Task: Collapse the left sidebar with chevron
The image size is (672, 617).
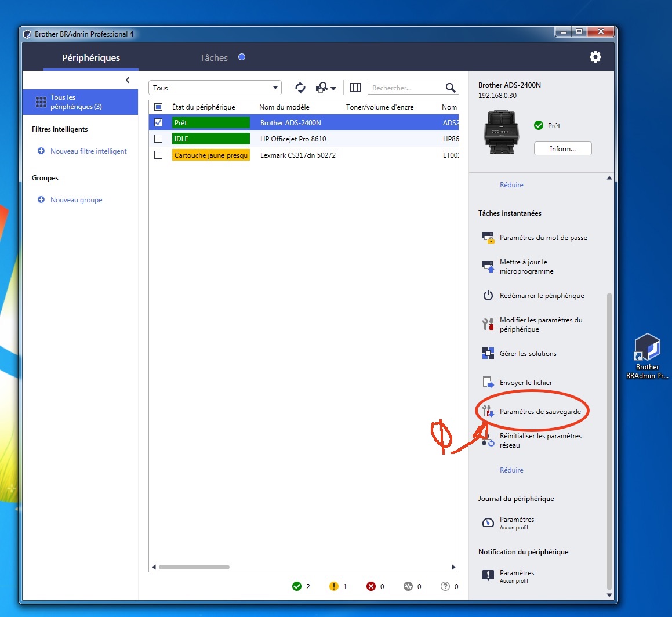Action: click(x=128, y=80)
